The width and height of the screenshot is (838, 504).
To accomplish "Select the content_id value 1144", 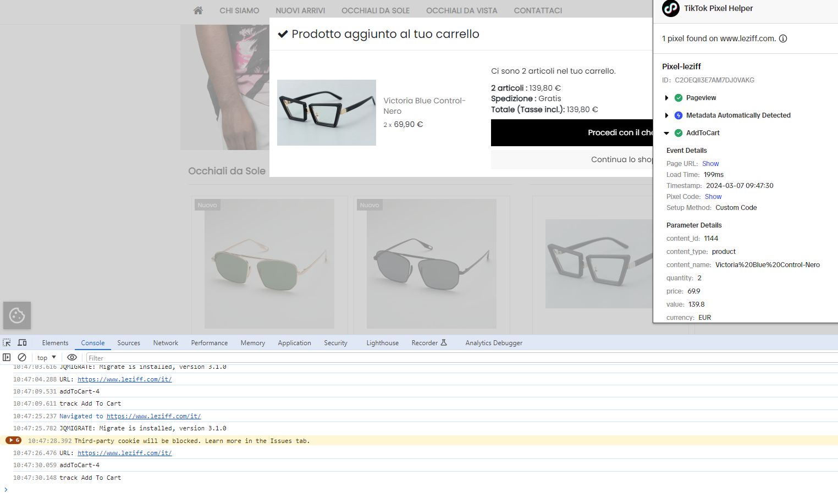I will point(711,239).
